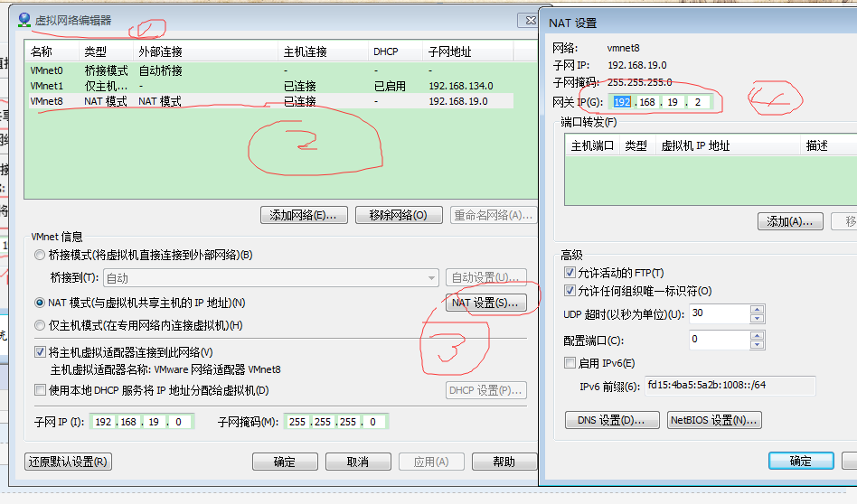Screen dimensions: 857x504
Task: Open DNS 设置(D)... dialog
Action: (x=612, y=420)
